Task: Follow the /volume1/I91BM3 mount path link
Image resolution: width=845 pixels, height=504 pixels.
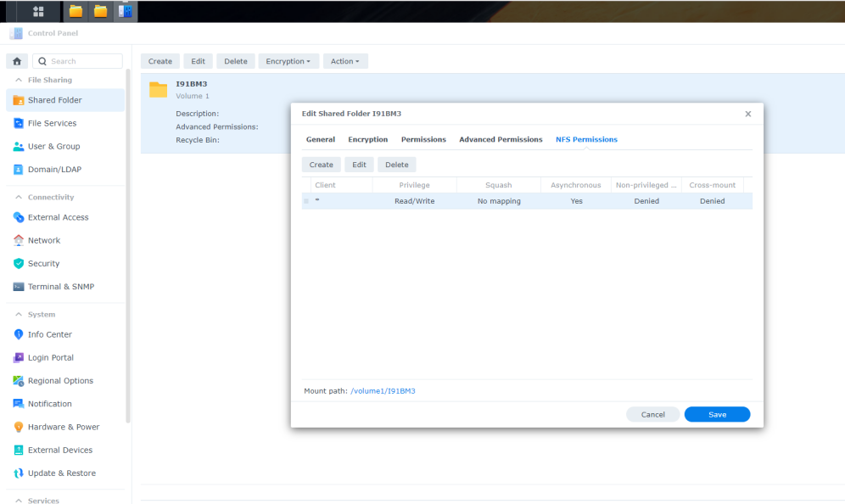Action: [x=383, y=391]
